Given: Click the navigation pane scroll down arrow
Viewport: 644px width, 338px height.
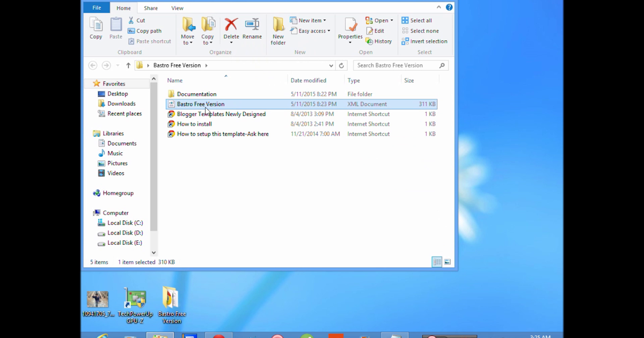Looking at the screenshot, I should (153, 252).
